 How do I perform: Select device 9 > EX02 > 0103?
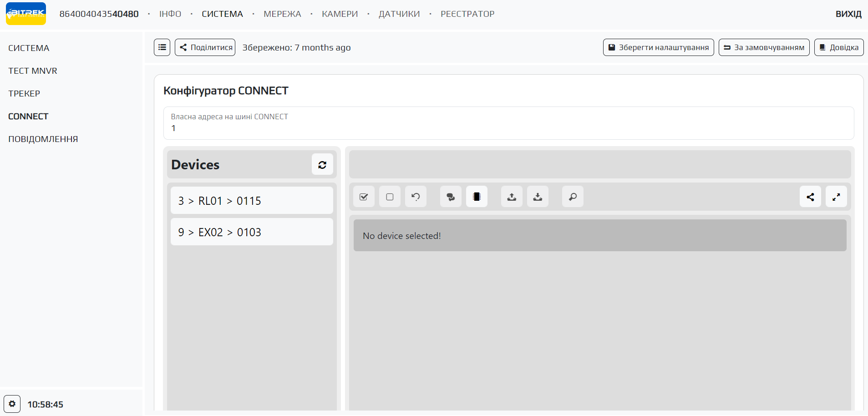pyautogui.click(x=252, y=232)
